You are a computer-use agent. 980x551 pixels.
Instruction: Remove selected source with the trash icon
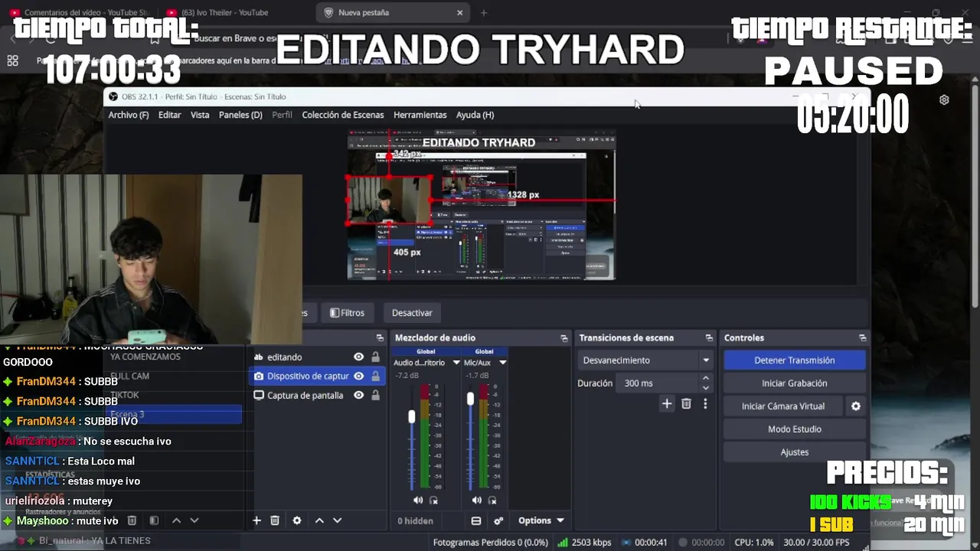pos(275,520)
